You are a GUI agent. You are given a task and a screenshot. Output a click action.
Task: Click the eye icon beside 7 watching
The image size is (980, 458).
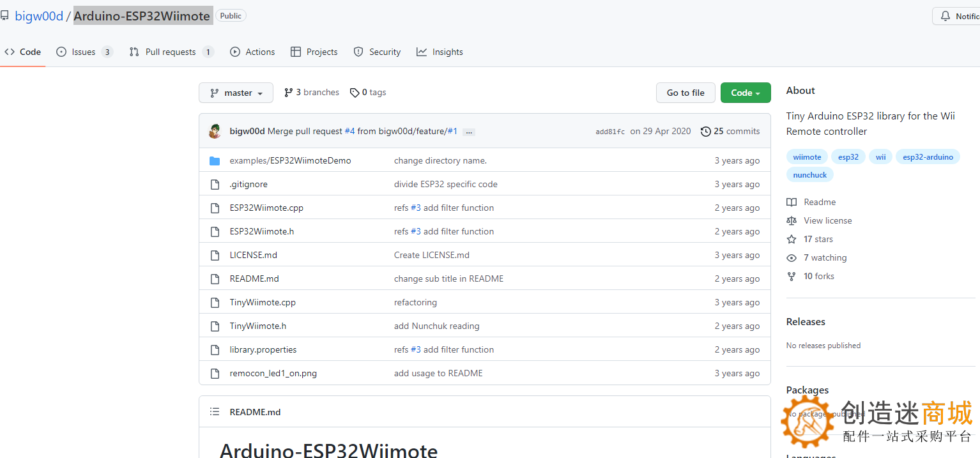792,258
